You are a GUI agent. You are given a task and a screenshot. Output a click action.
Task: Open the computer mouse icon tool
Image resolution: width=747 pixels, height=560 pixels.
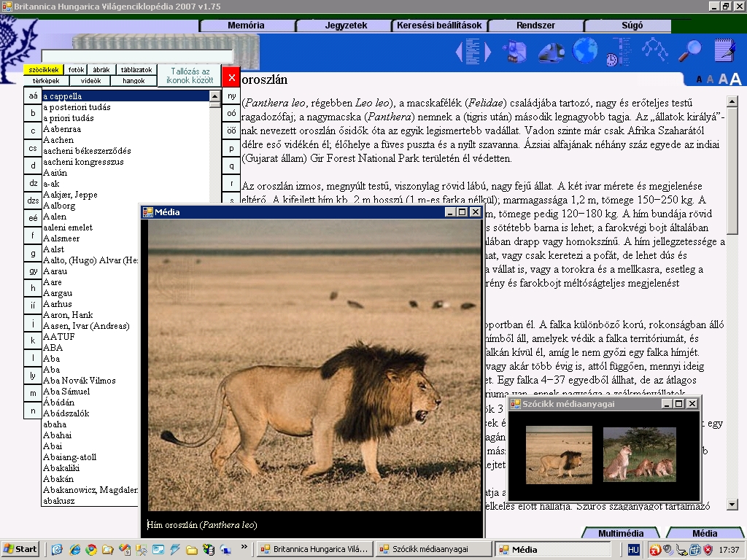(551, 52)
